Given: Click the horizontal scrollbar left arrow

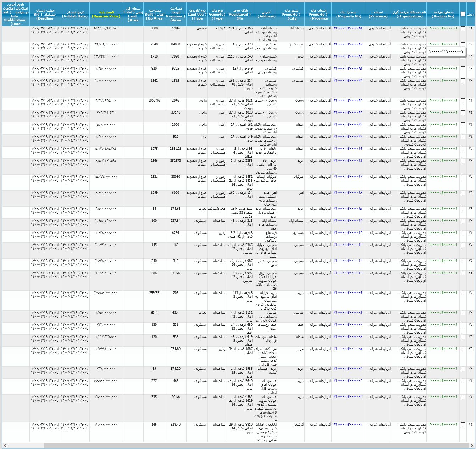Looking at the screenshot, I should pos(5,445).
